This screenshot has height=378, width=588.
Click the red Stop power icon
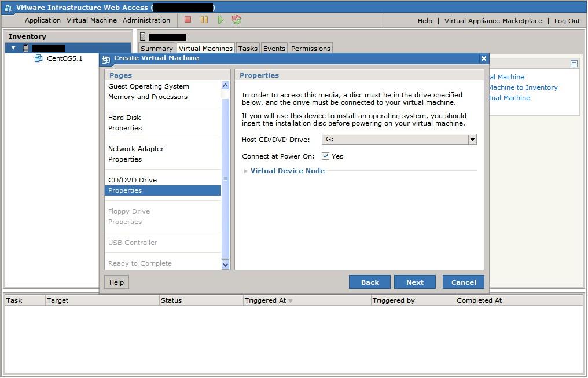click(188, 20)
